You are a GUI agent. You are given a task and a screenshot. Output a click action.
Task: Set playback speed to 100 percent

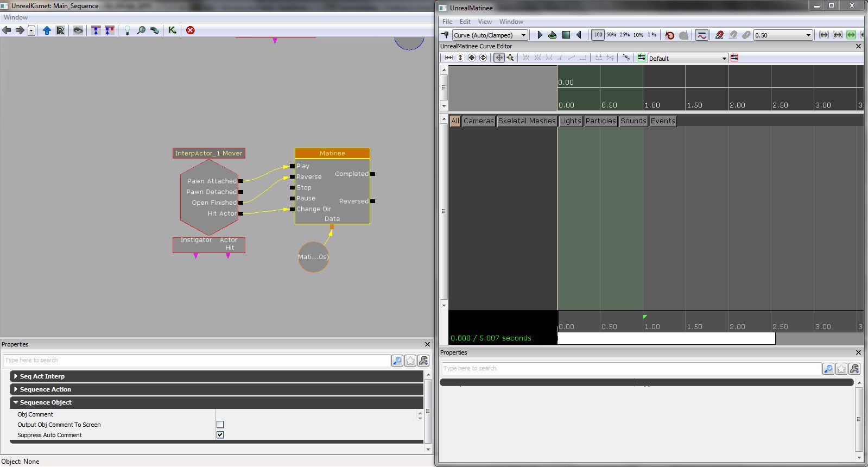point(598,35)
